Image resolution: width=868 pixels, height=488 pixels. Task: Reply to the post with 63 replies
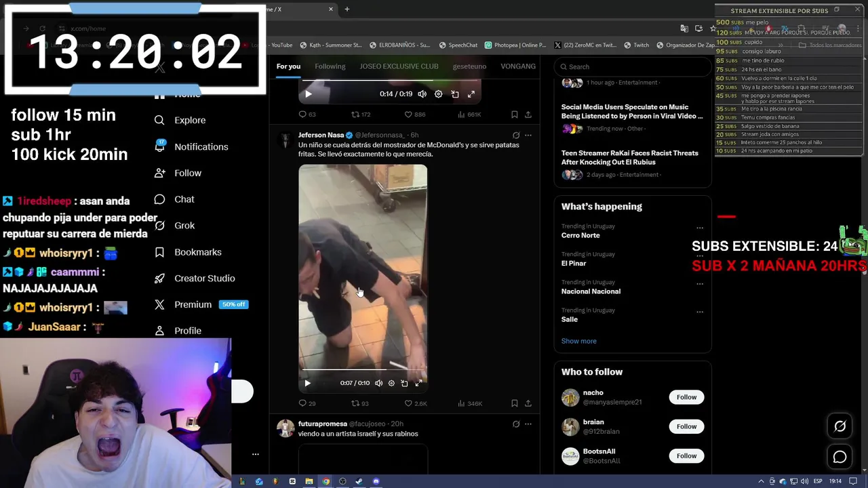pyautogui.click(x=307, y=115)
